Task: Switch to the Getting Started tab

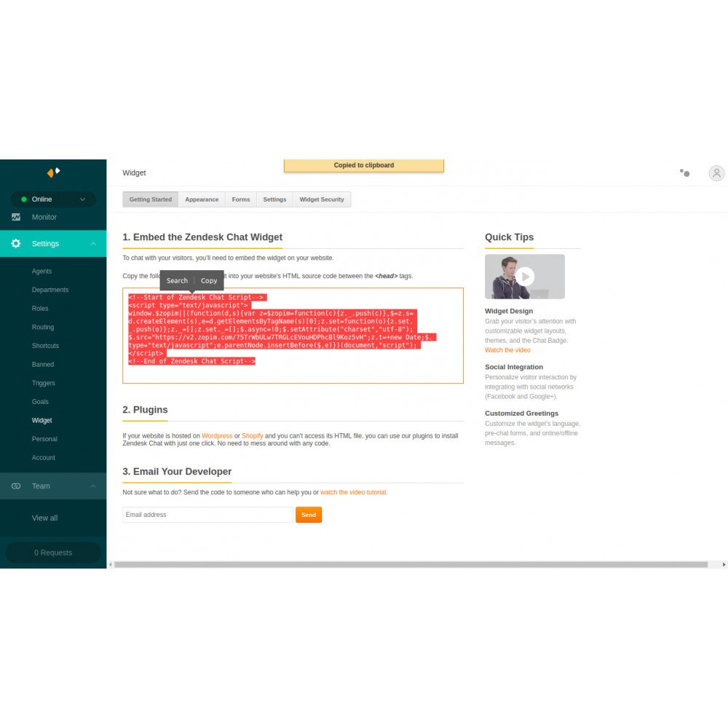Action: 151,199
